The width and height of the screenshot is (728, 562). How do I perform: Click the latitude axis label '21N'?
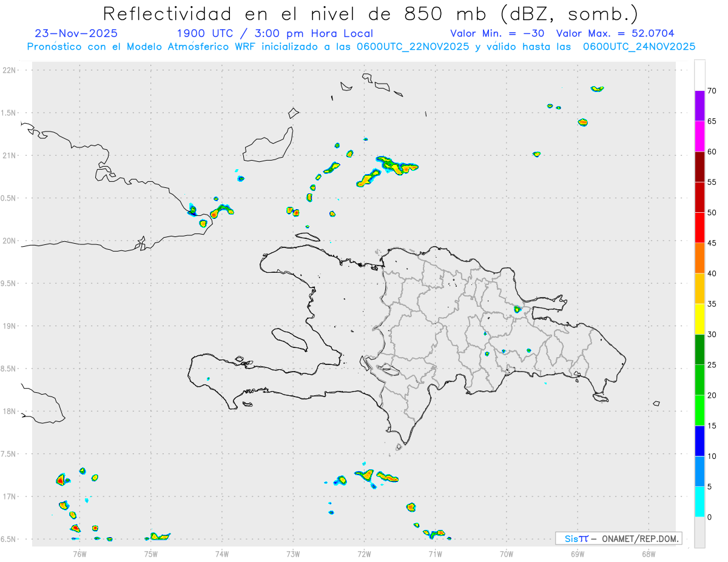pyautogui.click(x=10, y=156)
